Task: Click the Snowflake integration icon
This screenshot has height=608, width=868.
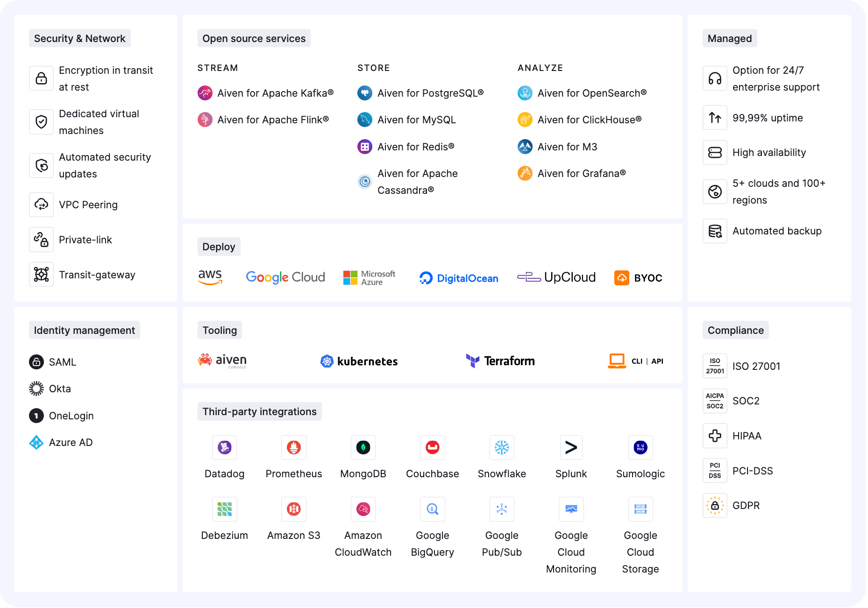Action: click(x=502, y=447)
